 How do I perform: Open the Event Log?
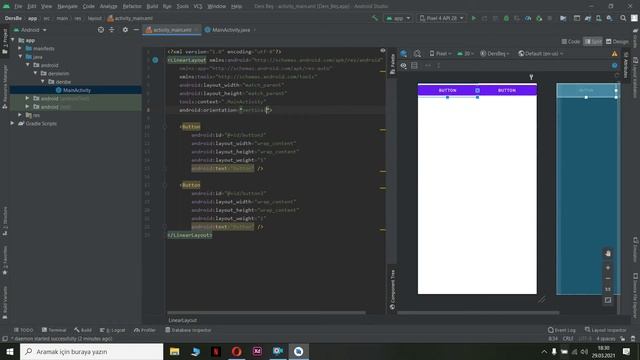[562, 330]
